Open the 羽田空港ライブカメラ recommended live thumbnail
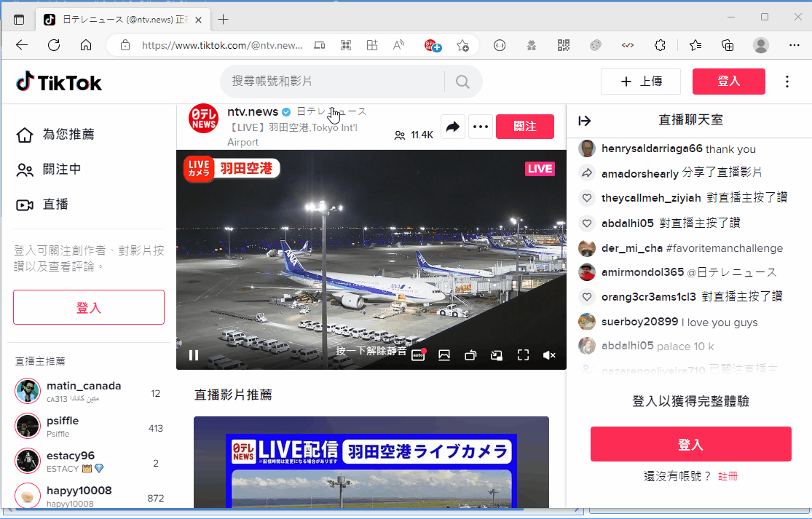The height and width of the screenshot is (519, 812). [x=371, y=462]
